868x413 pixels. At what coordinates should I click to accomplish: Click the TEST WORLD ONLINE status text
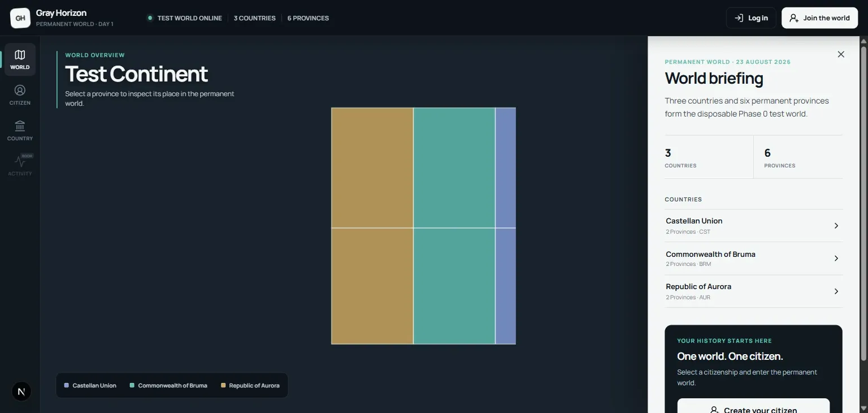click(x=189, y=18)
